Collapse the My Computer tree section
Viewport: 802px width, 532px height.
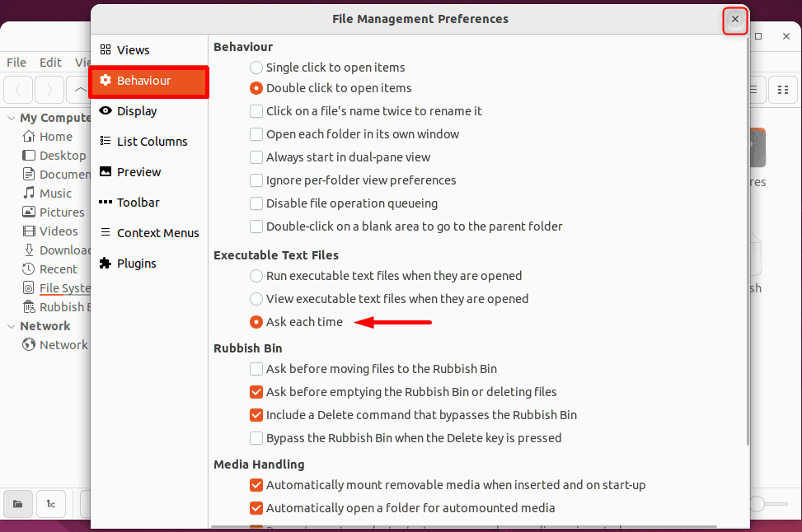[x=11, y=117]
